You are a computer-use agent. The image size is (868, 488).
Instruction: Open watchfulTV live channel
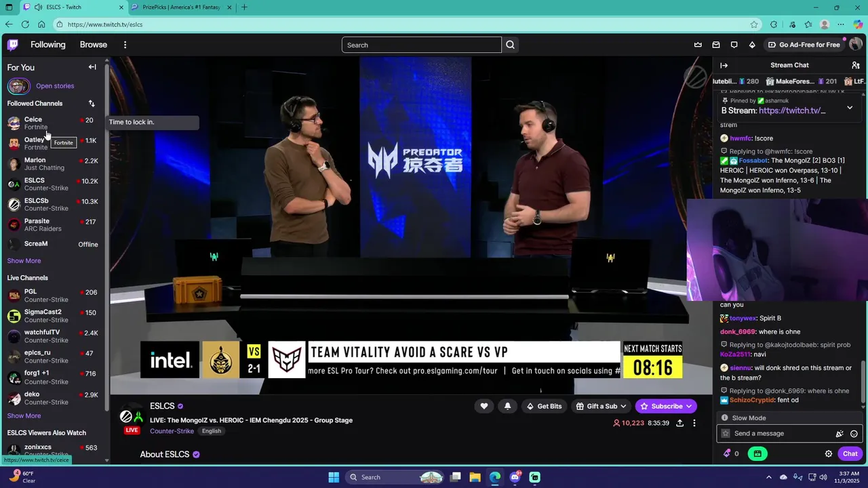coord(53,336)
